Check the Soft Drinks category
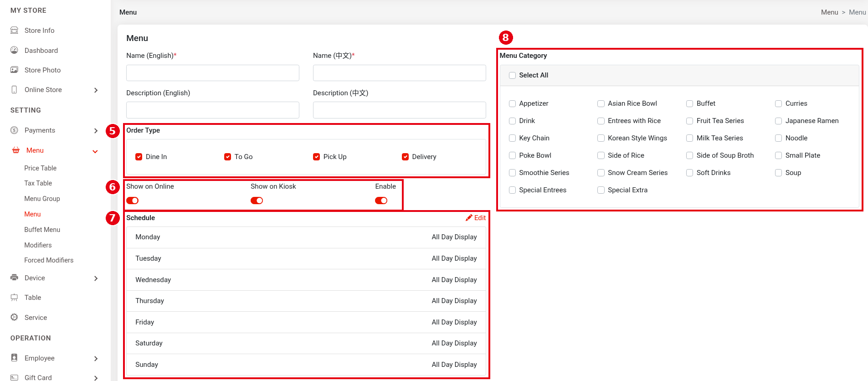The height and width of the screenshot is (381, 868). click(690, 173)
